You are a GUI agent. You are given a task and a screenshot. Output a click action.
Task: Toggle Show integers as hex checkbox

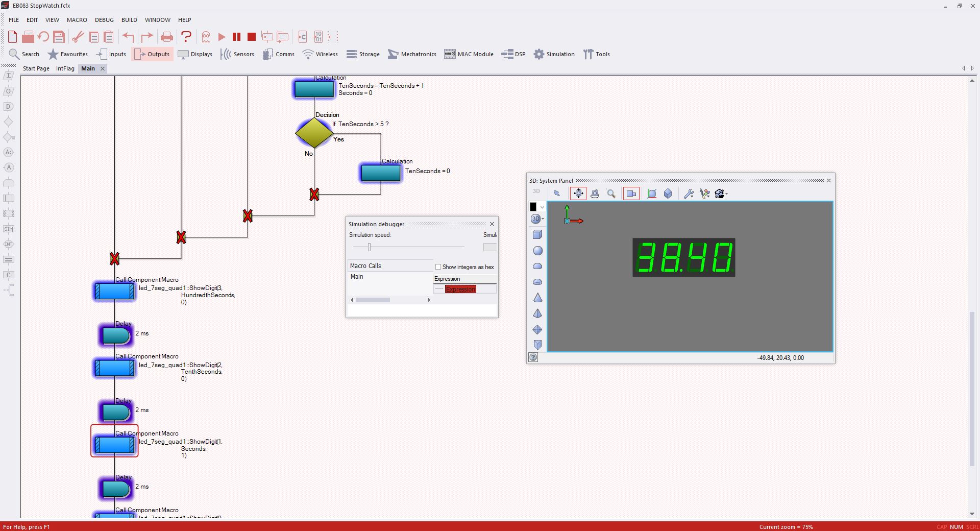[438, 267]
